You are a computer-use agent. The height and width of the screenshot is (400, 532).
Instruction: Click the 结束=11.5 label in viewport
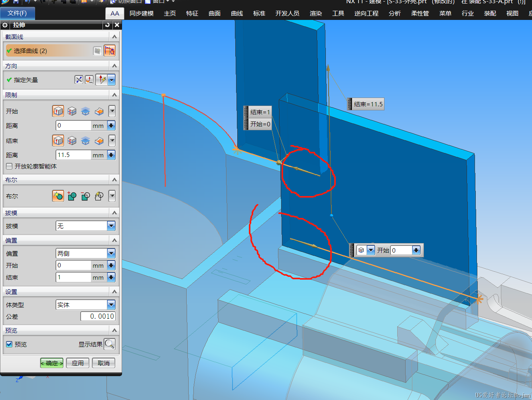coord(366,104)
